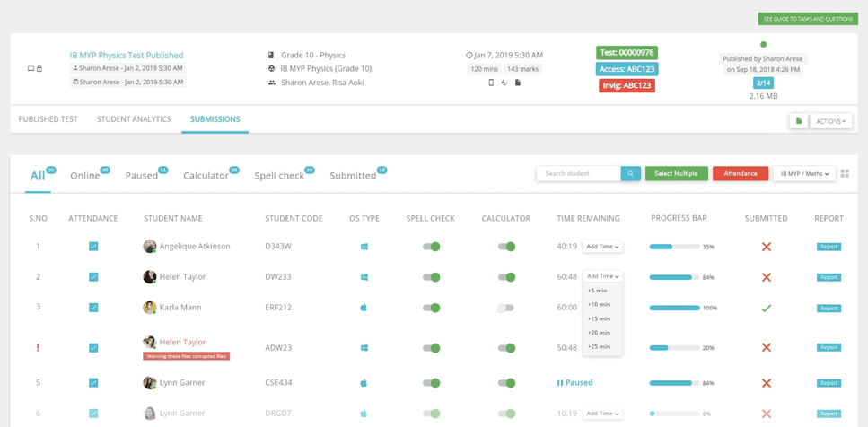Click green submitted checkmark for Karla Mann
This screenshot has width=868, height=427.
(767, 308)
